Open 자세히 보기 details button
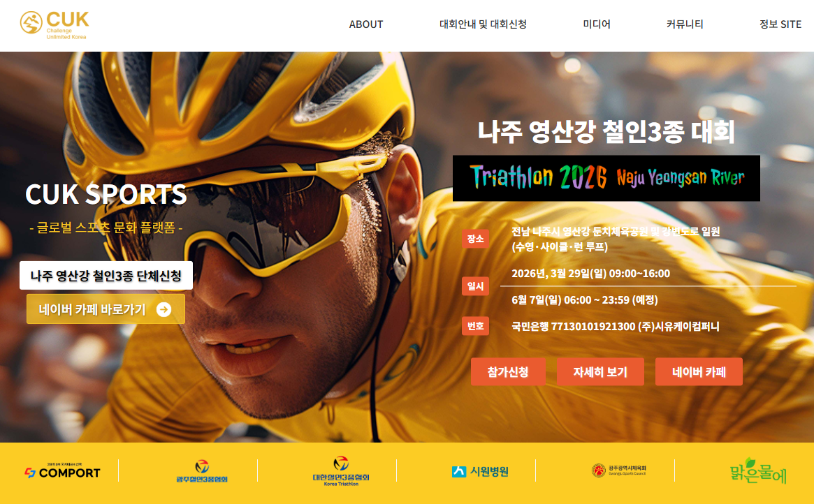Viewport: 814px width, 504px height. pos(600,371)
